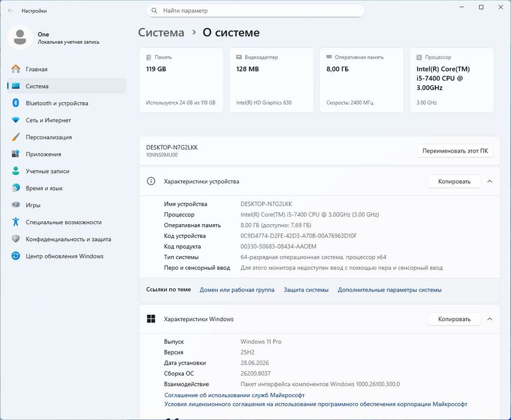
Task: Focus the Найти параметр search field
Action: pyautogui.click(x=255, y=11)
